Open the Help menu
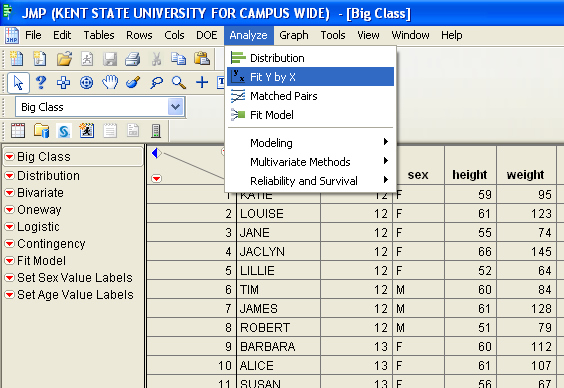The height and width of the screenshot is (388, 564). point(452,35)
